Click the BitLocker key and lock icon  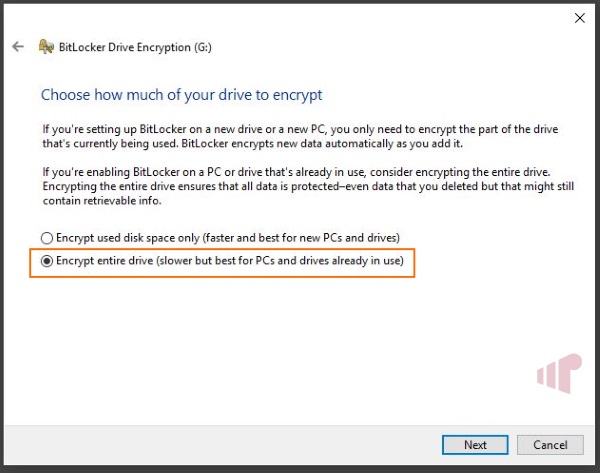[x=46, y=47]
